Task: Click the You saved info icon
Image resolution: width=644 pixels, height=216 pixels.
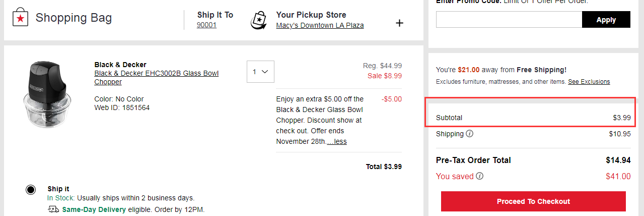Action: pos(479,176)
